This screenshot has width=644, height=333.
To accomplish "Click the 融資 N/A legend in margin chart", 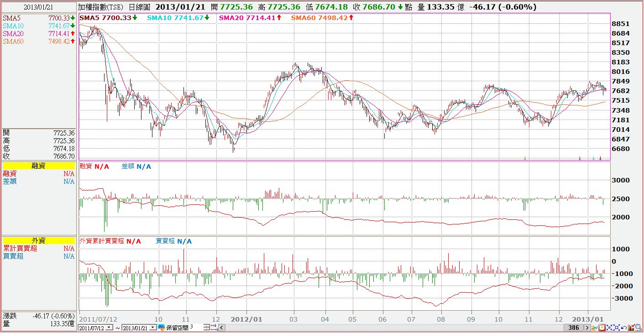I will [94, 166].
